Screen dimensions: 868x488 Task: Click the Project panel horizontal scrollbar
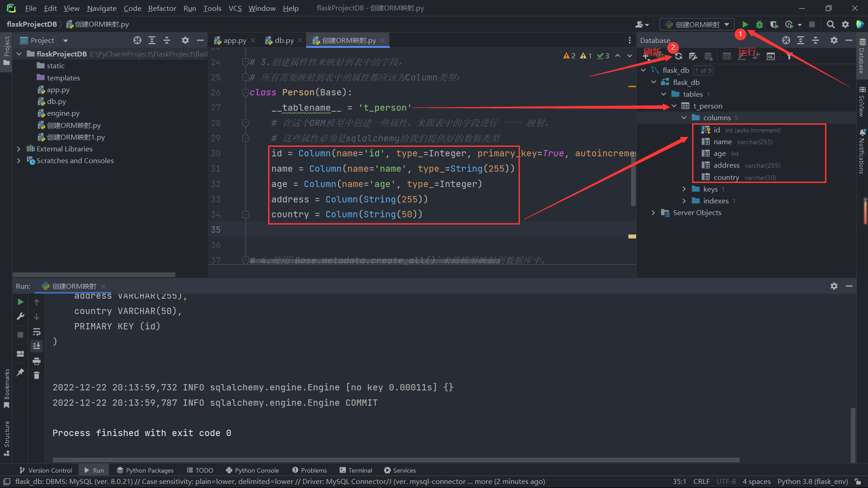point(94,274)
